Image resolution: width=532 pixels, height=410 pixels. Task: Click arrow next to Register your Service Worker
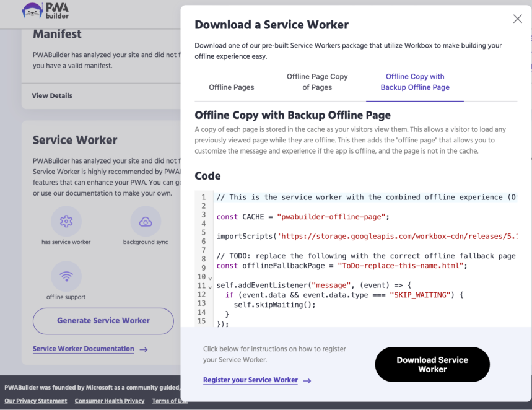coord(307,381)
